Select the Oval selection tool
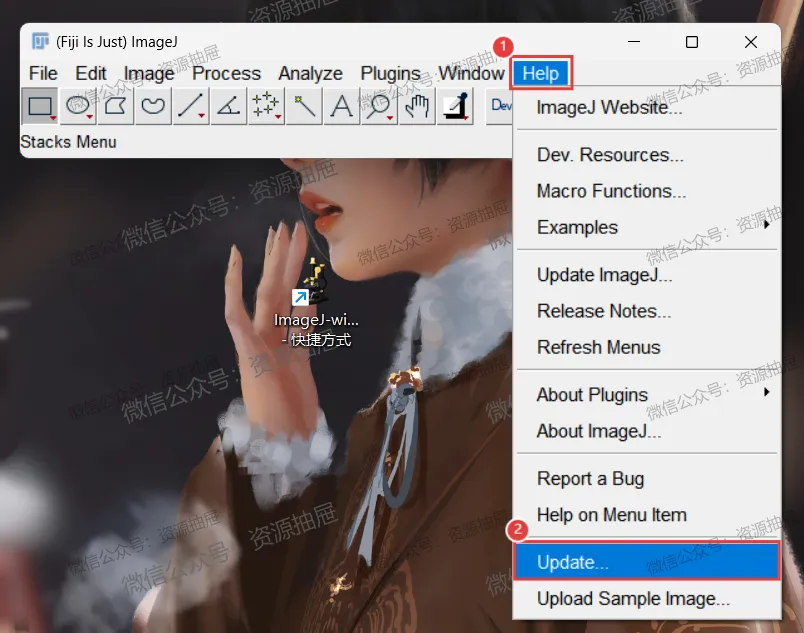The height and width of the screenshot is (633, 804). pyautogui.click(x=78, y=106)
